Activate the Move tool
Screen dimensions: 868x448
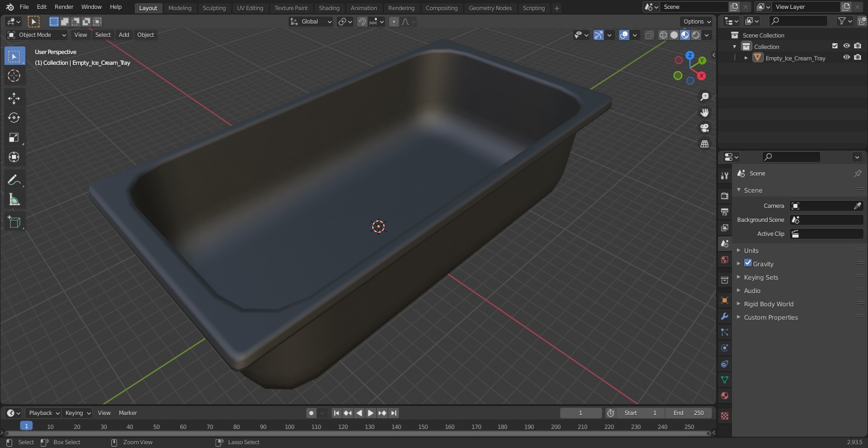(x=14, y=98)
